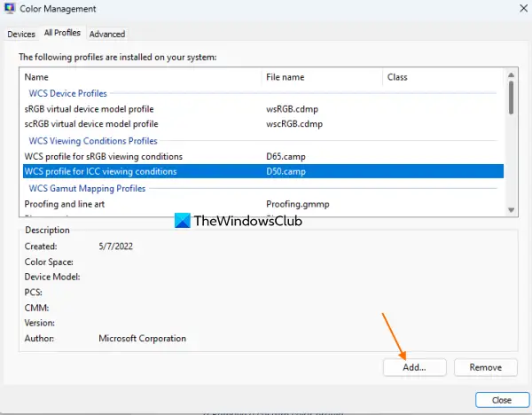This screenshot has width=532, height=415.
Task: Open the Advanced tab
Action: (x=107, y=34)
